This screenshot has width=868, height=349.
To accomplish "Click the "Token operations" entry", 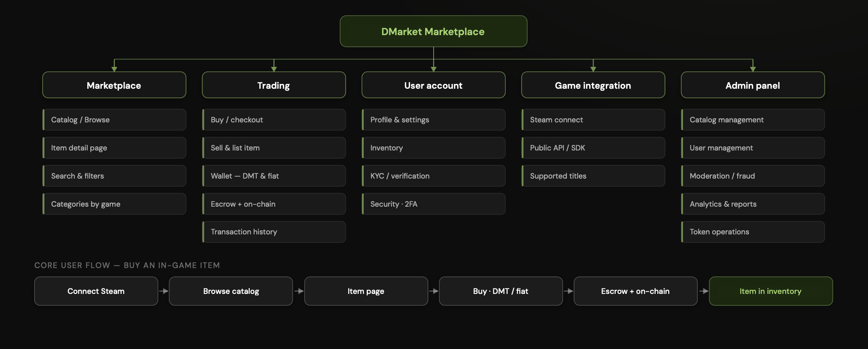I will [x=753, y=232].
